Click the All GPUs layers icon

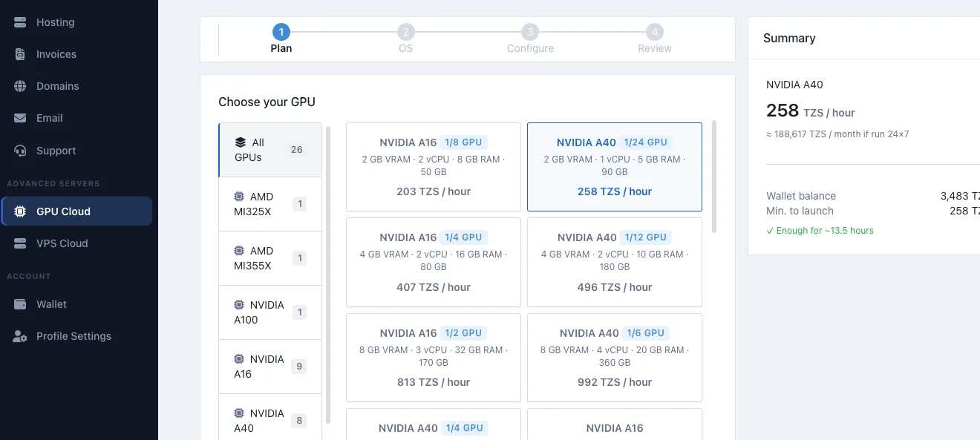[240, 142]
